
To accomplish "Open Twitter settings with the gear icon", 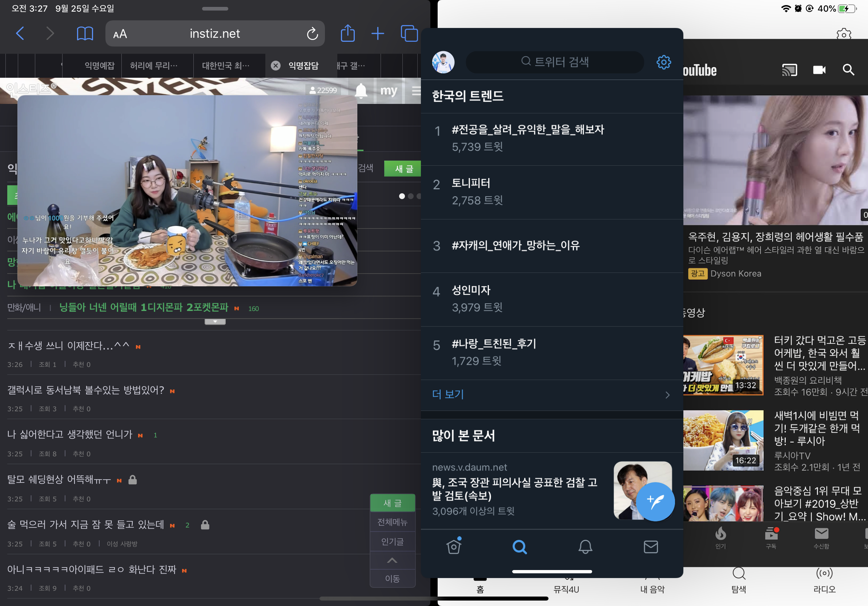I will (x=663, y=62).
